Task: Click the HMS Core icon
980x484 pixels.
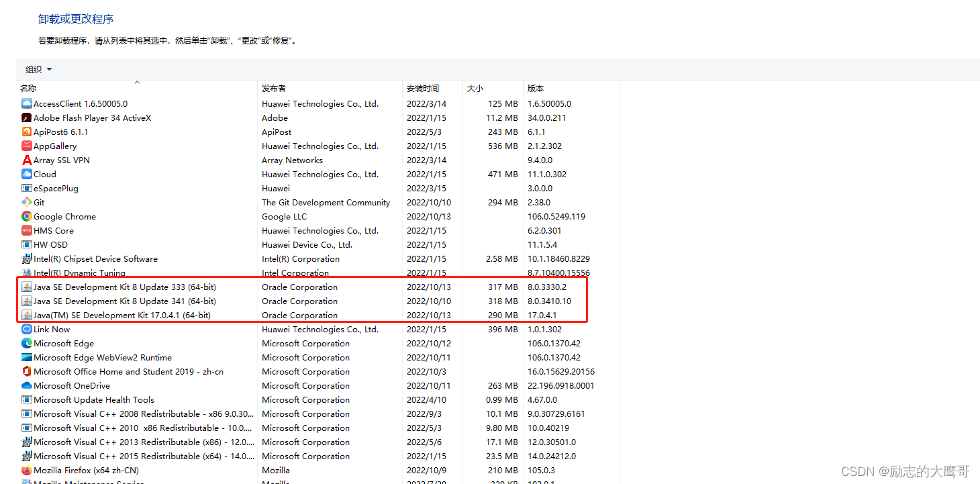Action: [x=27, y=230]
